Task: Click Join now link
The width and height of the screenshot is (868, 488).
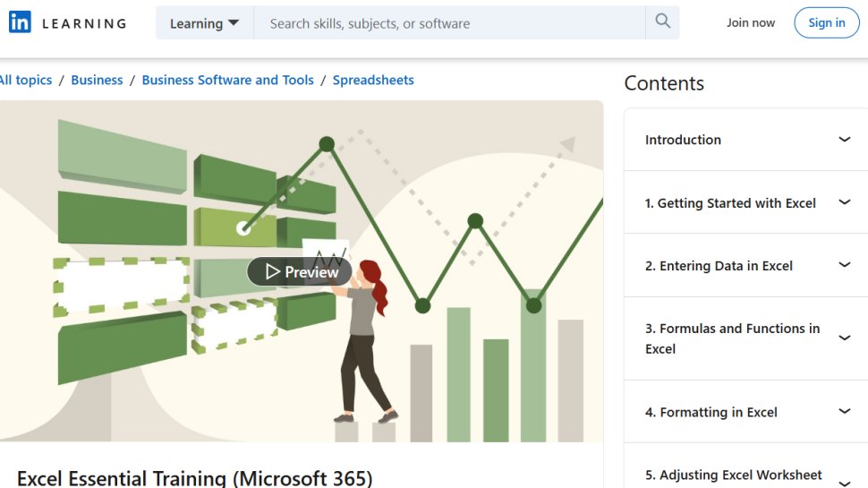Action: (751, 22)
